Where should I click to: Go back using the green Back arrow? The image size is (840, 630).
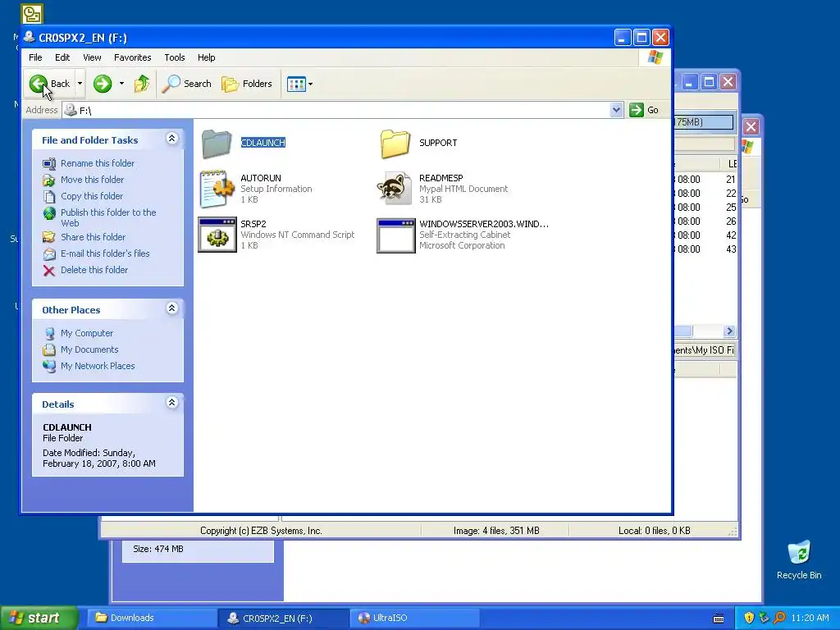click(x=49, y=84)
